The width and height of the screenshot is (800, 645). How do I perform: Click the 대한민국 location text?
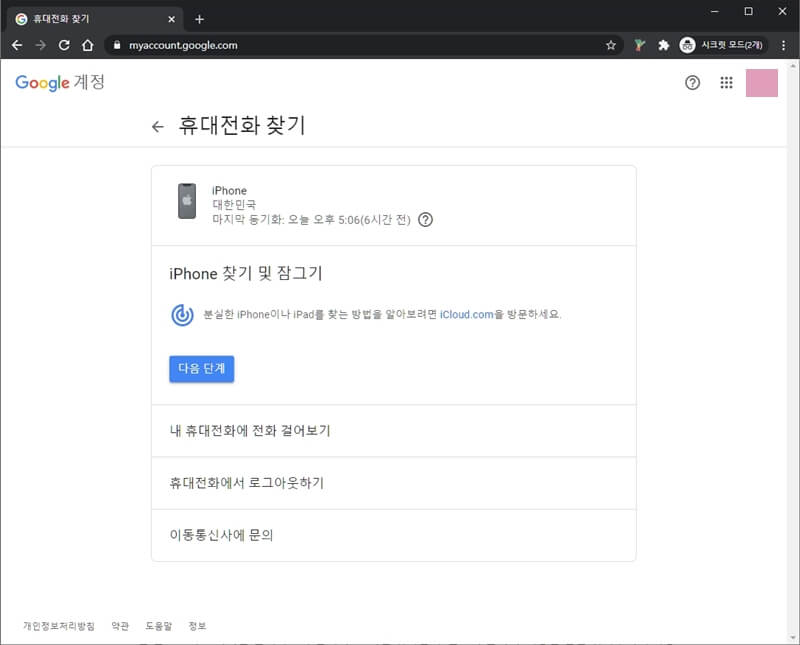click(234, 205)
